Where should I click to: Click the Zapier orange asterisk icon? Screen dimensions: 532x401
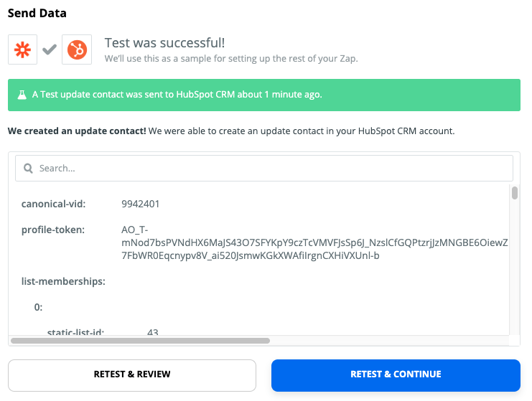(22, 49)
